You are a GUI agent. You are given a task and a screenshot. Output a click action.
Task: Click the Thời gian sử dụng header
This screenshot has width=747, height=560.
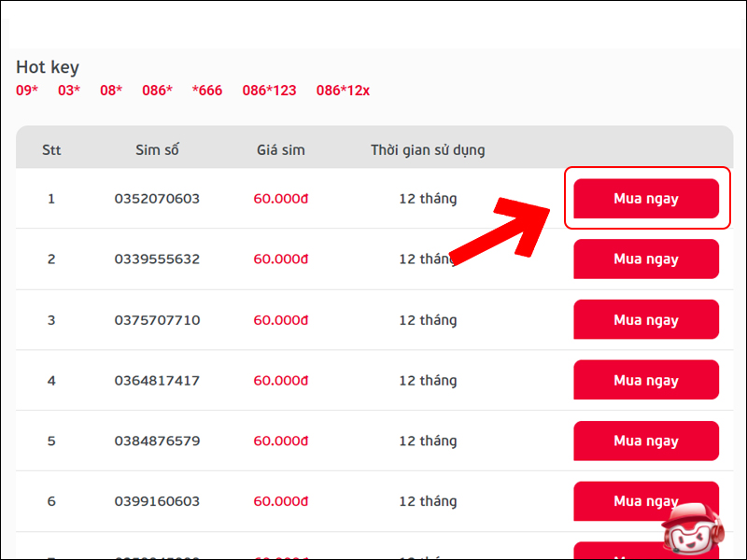pos(428,150)
